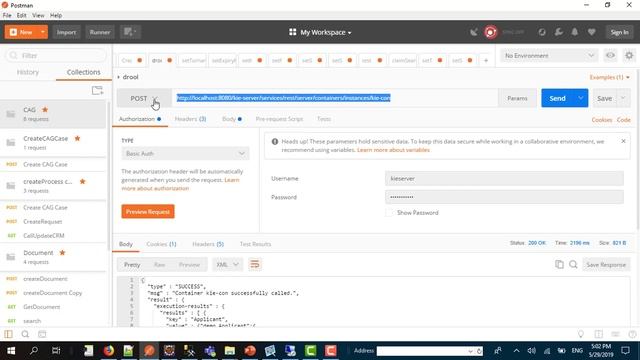Toggle star on Document collection

62,253
